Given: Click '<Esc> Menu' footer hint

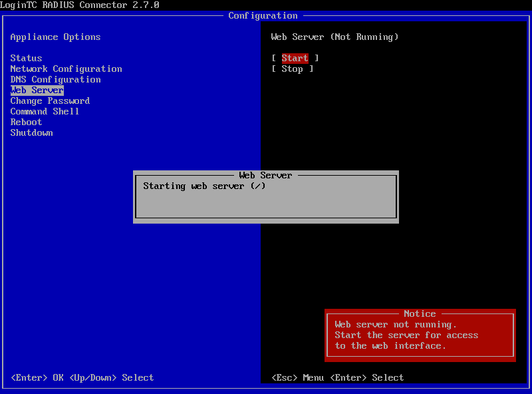Looking at the screenshot, I should coord(297,378).
